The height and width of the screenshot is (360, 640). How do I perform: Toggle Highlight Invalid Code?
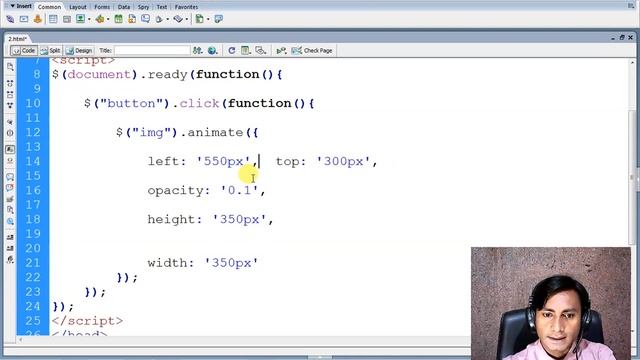coord(10,161)
